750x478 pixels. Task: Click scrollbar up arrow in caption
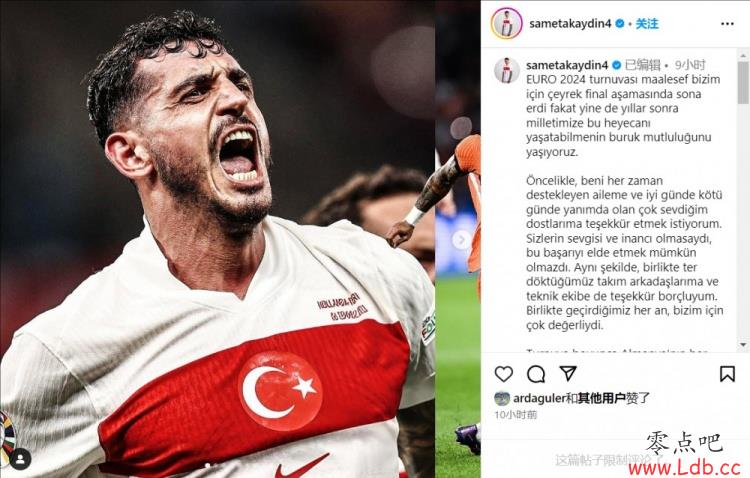pos(743,56)
